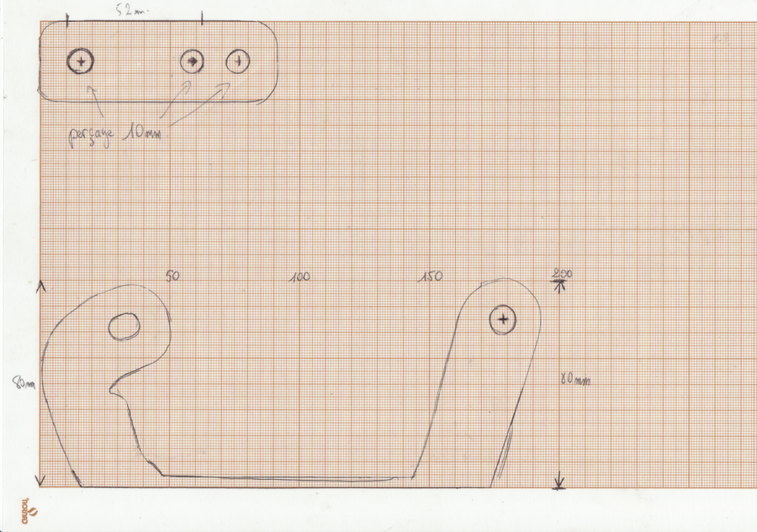The image size is (757, 532).
Task: Select the "150" scale marking
Action: [x=431, y=276]
